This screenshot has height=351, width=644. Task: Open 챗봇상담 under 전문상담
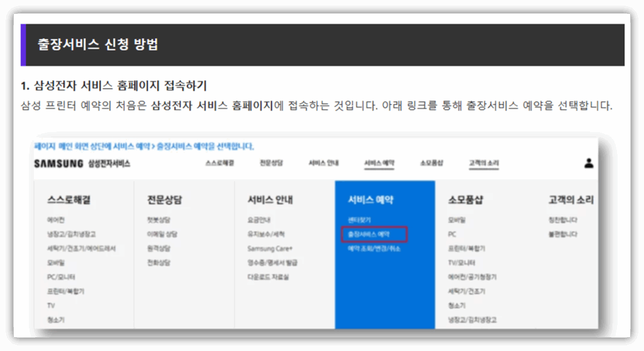(x=159, y=220)
